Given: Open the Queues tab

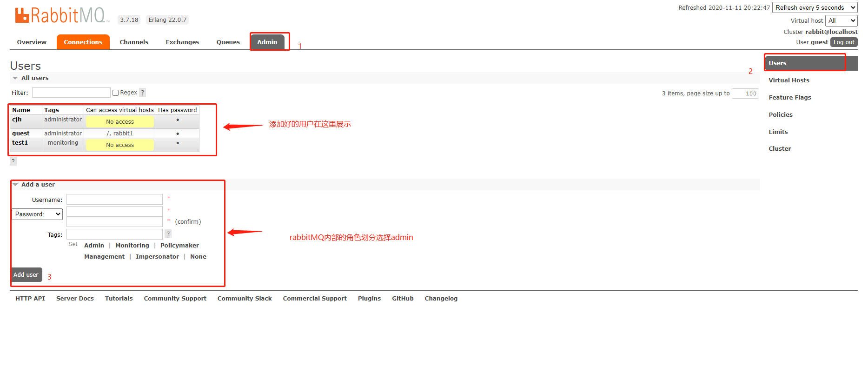Looking at the screenshot, I should pyautogui.click(x=228, y=42).
